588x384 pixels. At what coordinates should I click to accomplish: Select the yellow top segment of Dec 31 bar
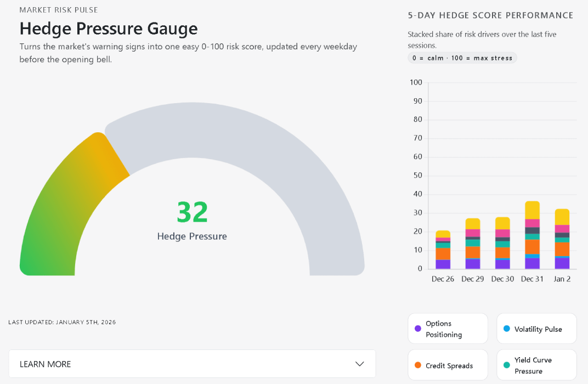pos(532,210)
